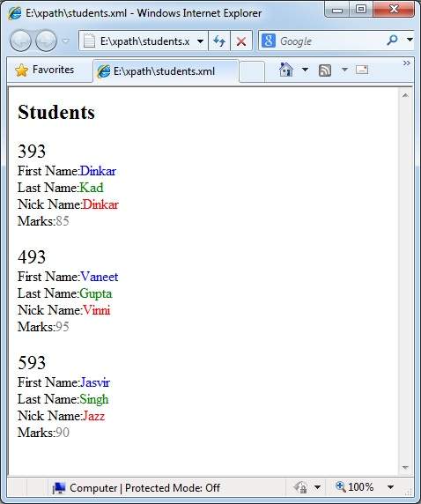Expand the command bar chevron overflow

coord(407,63)
